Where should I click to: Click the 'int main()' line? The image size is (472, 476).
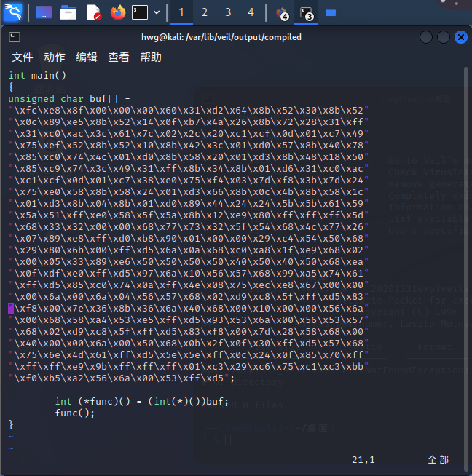tap(37, 75)
